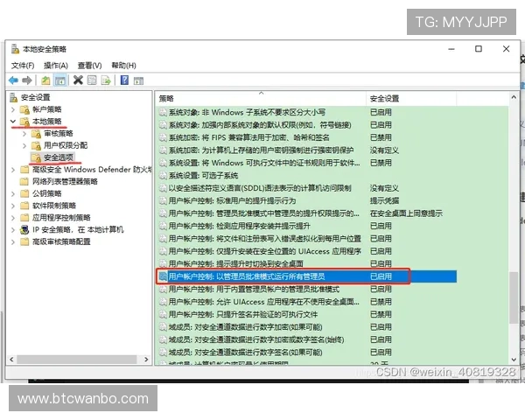Click the 提示凭据 setting value

384,200
